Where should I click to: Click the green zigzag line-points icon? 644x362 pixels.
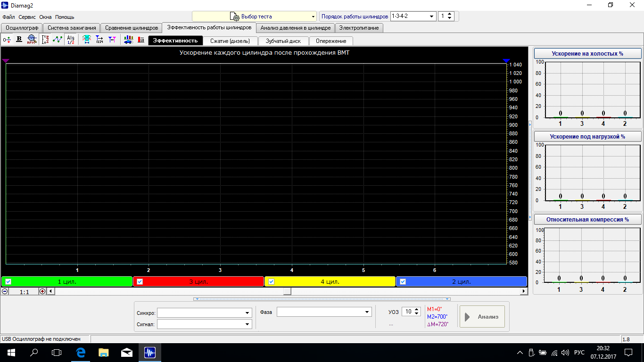click(58, 40)
